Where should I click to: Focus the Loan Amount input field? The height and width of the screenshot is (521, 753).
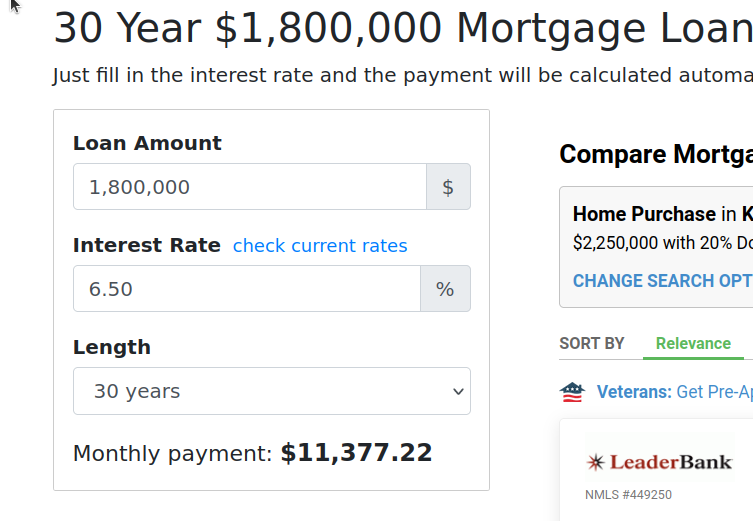250,187
